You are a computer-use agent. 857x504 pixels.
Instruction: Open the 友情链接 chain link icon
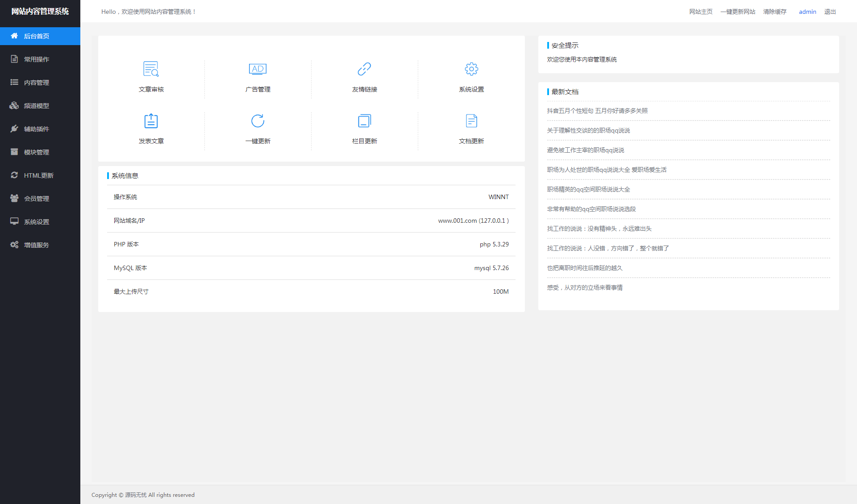click(x=364, y=69)
